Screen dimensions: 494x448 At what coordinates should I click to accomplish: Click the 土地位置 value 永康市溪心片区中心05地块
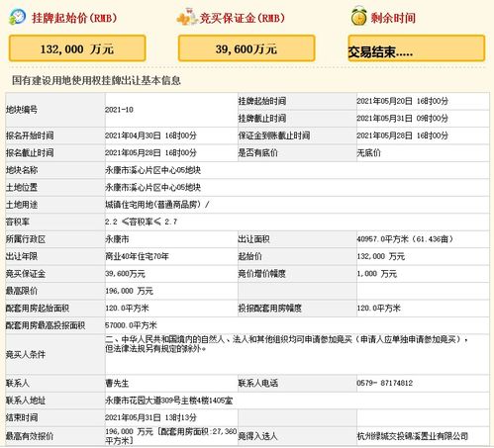click(x=152, y=188)
